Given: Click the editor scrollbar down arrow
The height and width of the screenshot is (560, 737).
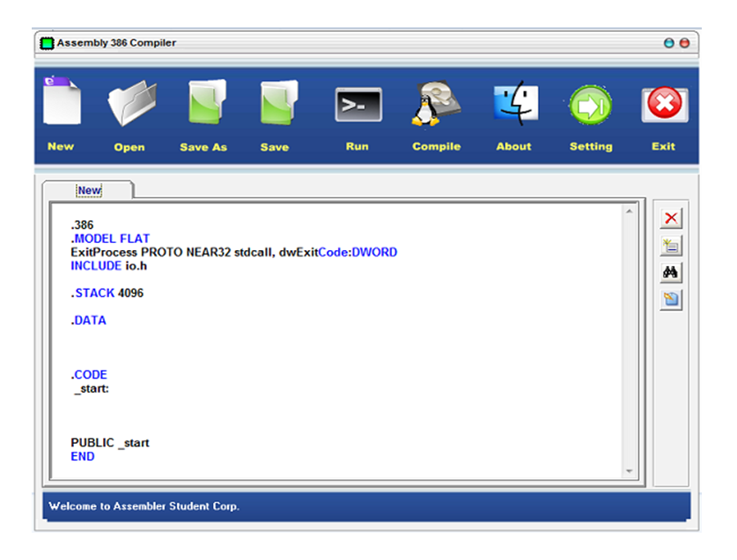Looking at the screenshot, I should tap(629, 471).
